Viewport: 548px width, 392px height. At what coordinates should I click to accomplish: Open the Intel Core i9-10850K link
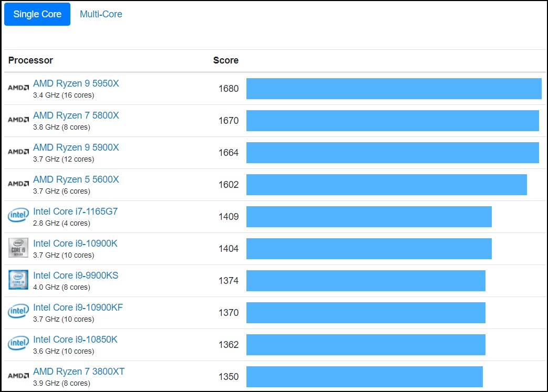click(75, 340)
